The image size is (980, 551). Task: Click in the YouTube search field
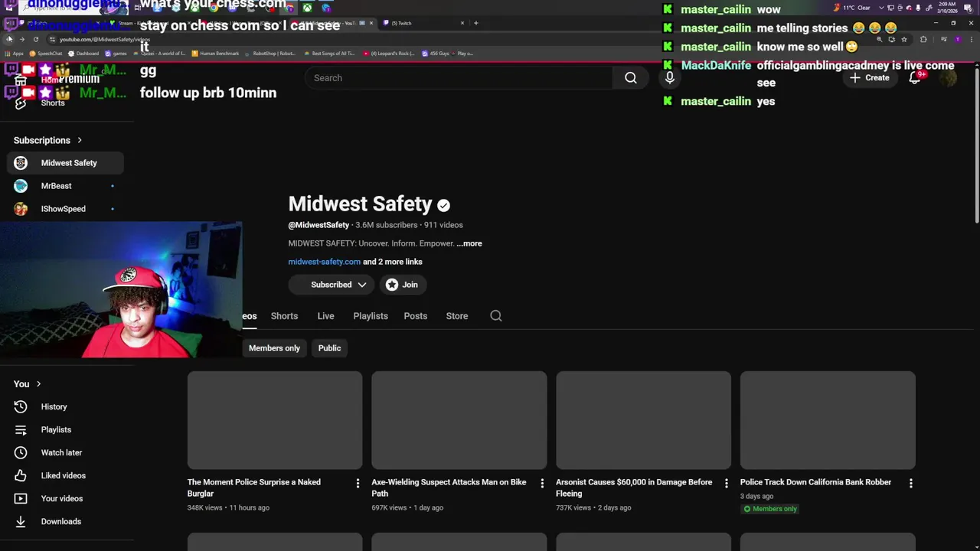[x=459, y=77]
